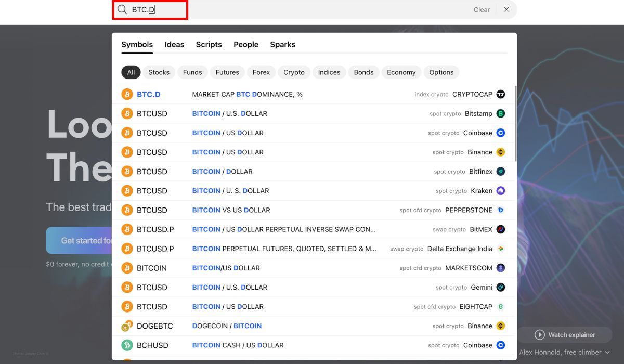624x364 pixels.
Task: Filter results by Funds
Action: click(x=192, y=72)
